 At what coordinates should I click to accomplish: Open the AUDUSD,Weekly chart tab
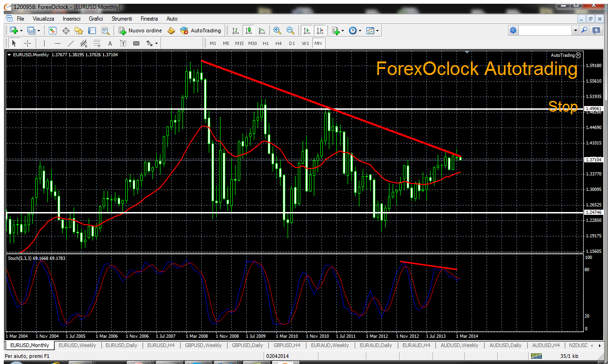459,345
